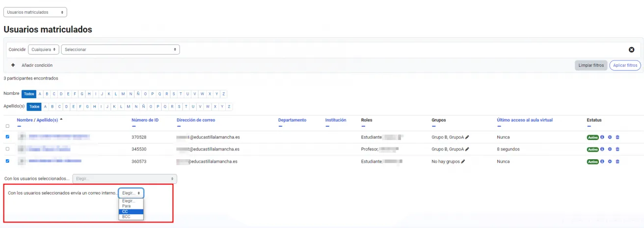644x228 pixels.
Task: Open the 'Usuarios matriculados' page selector
Action: click(35, 12)
